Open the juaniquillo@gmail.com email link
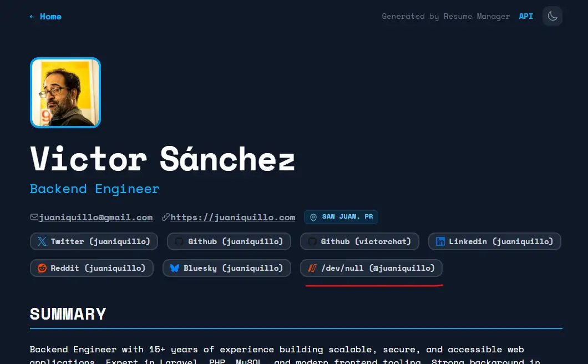 pos(95,218)
